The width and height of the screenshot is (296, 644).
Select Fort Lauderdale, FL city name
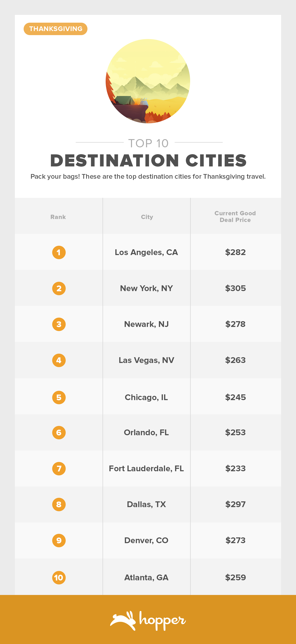(146, 468)
